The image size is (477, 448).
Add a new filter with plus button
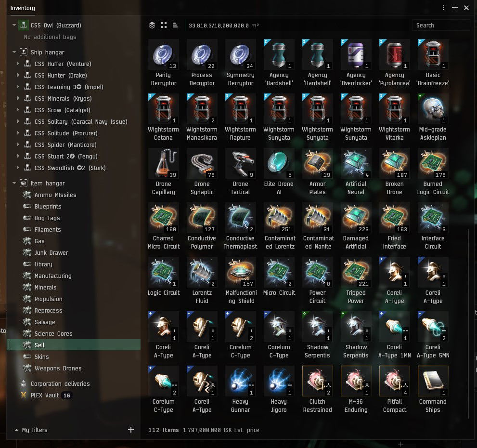(x=131, y=430)
